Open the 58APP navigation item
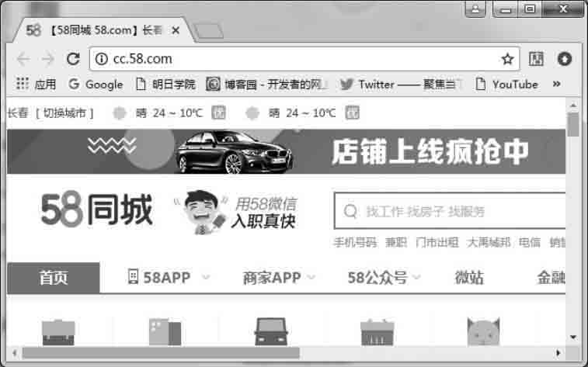Screen dimensions: 588x367 [x=159, y=278]
